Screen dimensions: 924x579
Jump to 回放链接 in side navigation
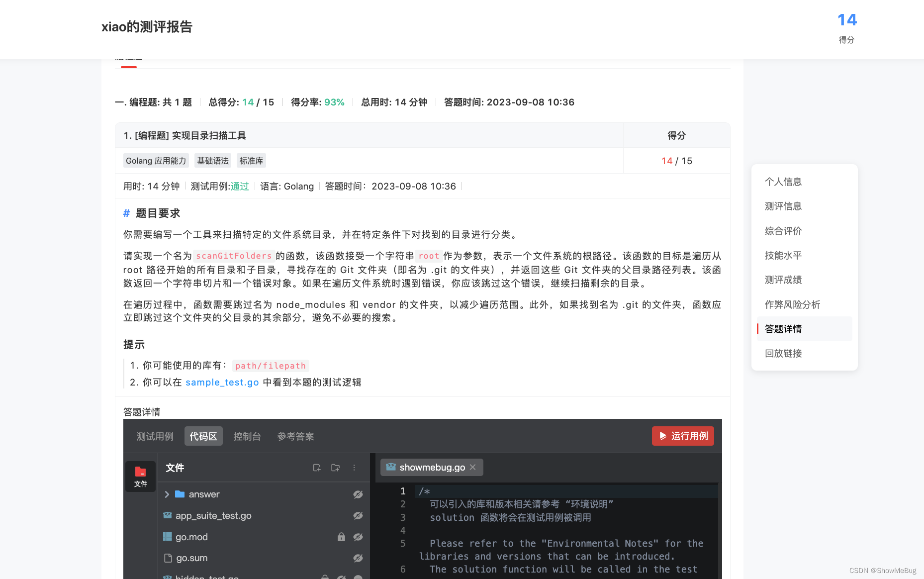coord(783,353)
